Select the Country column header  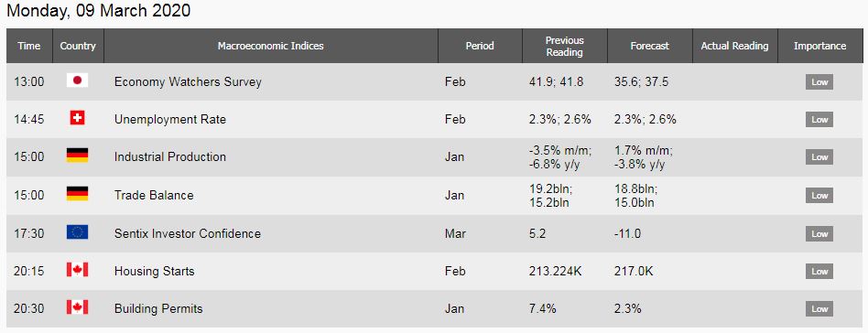click(78, 46)
